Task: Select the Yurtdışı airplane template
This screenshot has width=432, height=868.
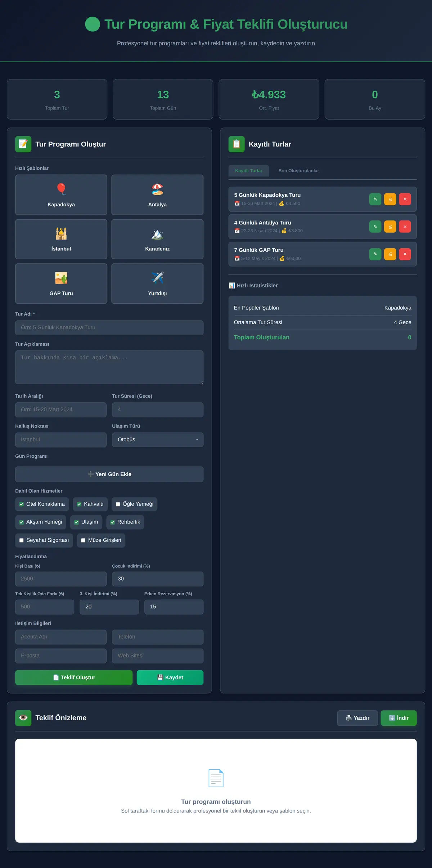Action: [157, 283]
